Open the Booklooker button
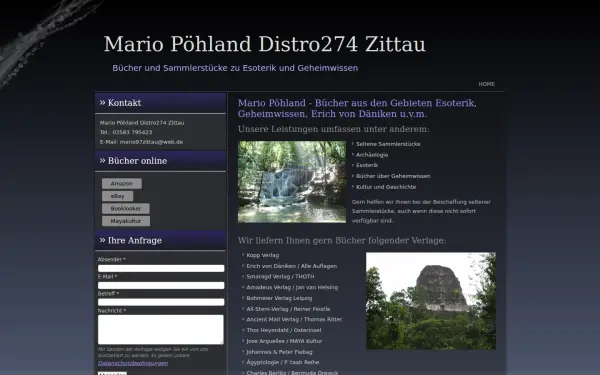 point(126,209)
